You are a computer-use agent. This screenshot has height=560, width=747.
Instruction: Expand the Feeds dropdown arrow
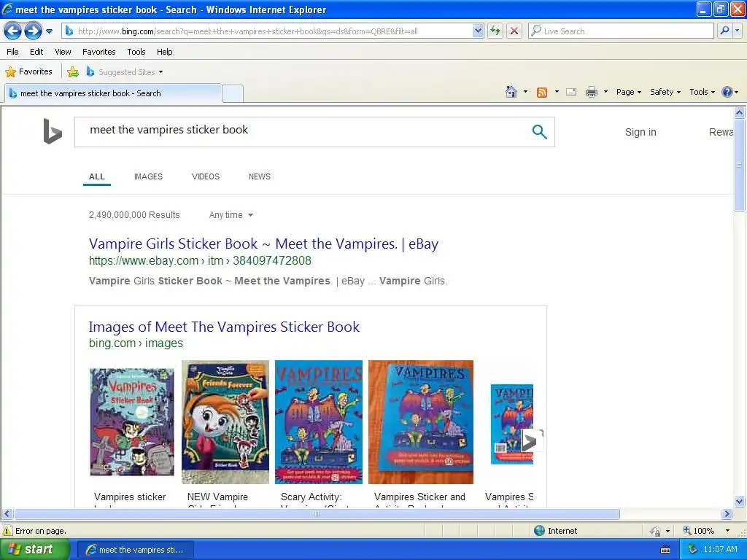coord(557,92)
